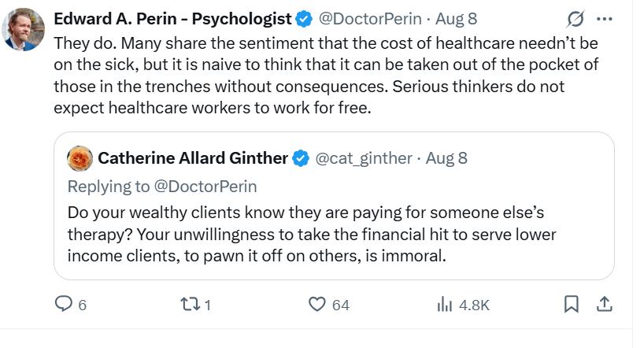The image size is (644, 348).
Task: Click the share upload icon
Action: click(605, 304)
